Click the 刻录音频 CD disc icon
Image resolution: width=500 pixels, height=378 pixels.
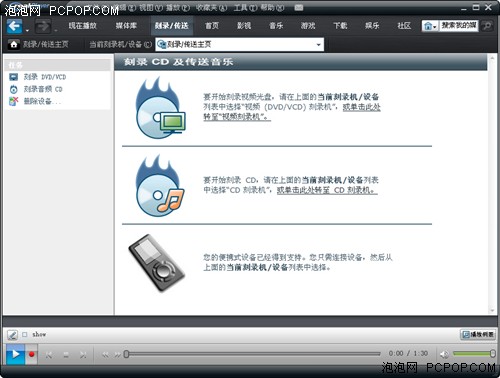(13, 89)
